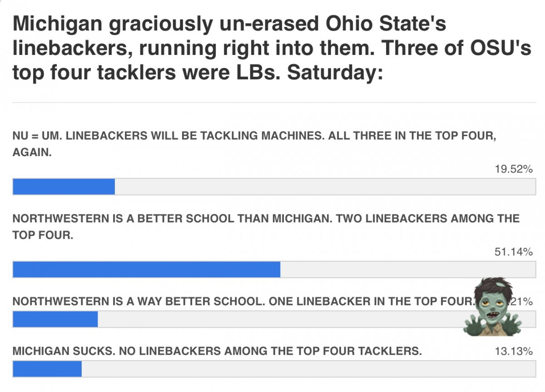Click the blue fill of the 13.13% bar
This screenshot has height=392, width=545.
(47, 369)
